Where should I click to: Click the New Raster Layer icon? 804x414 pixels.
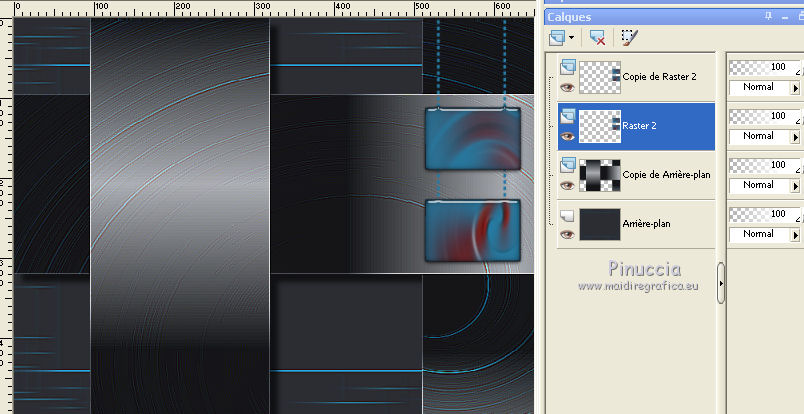(557, 37)
